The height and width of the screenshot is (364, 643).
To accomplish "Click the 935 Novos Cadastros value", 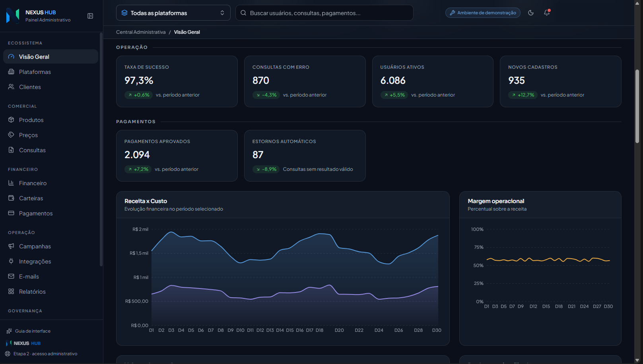I will click(517, 80).
